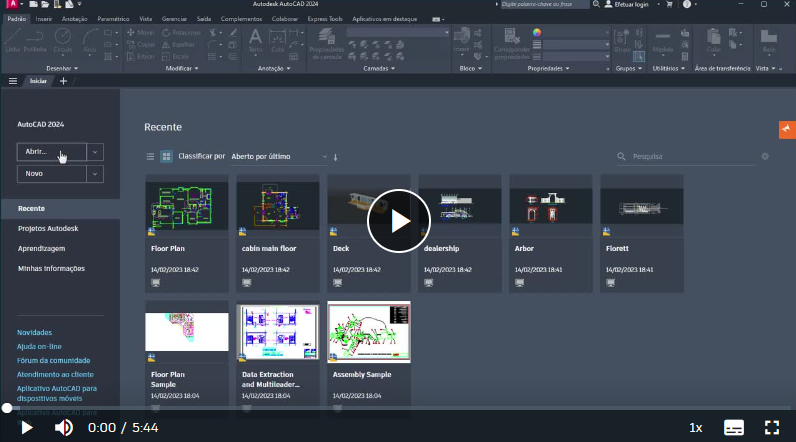Viewport: 796px width, 442px height.
Task: Open the Gerenciar ribbon tab
Action: tap(174, 19)
